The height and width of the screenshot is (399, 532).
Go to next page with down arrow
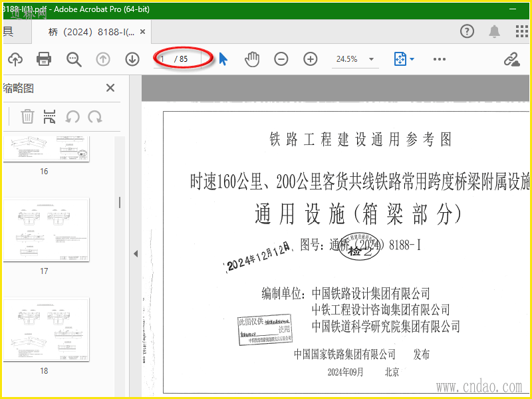(x=132, y=59)
